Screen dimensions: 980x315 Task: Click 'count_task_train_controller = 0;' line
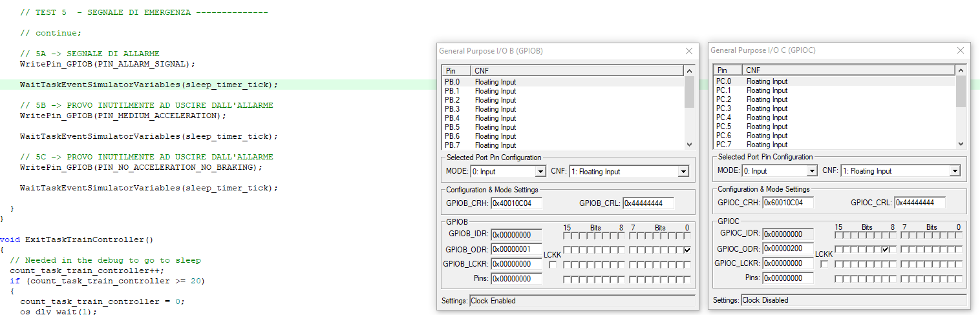click(x=102, y=301)
